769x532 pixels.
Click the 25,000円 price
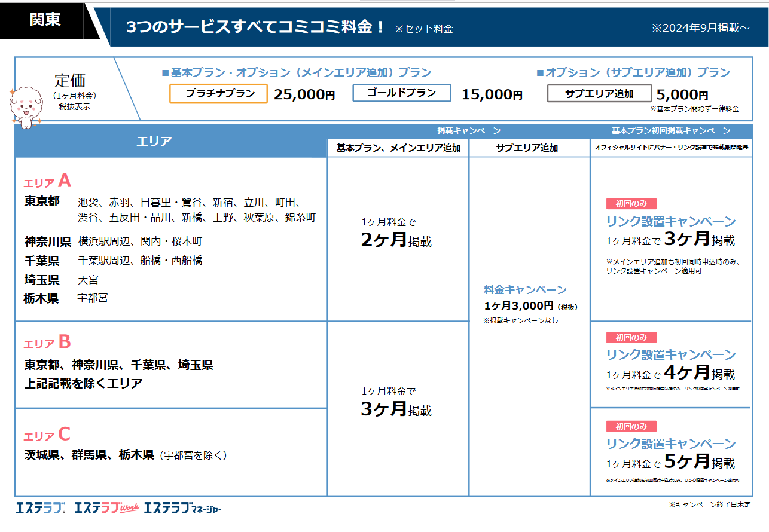click(x=304, y=94)
